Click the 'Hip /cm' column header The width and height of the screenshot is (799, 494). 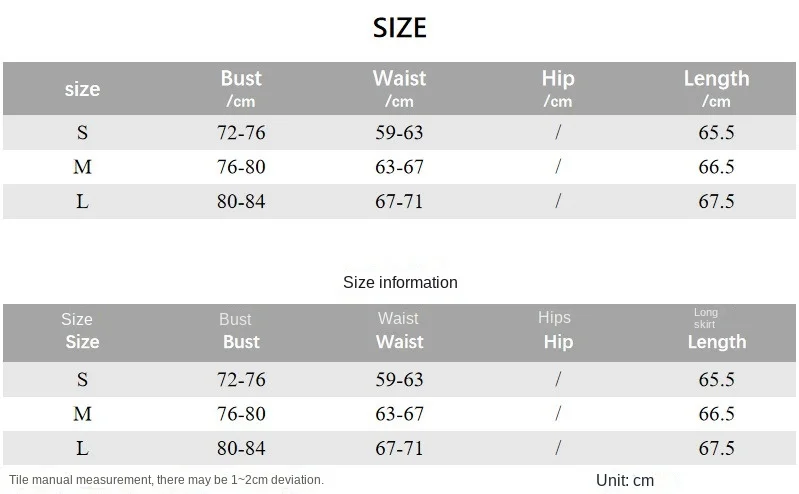(558, 88)
